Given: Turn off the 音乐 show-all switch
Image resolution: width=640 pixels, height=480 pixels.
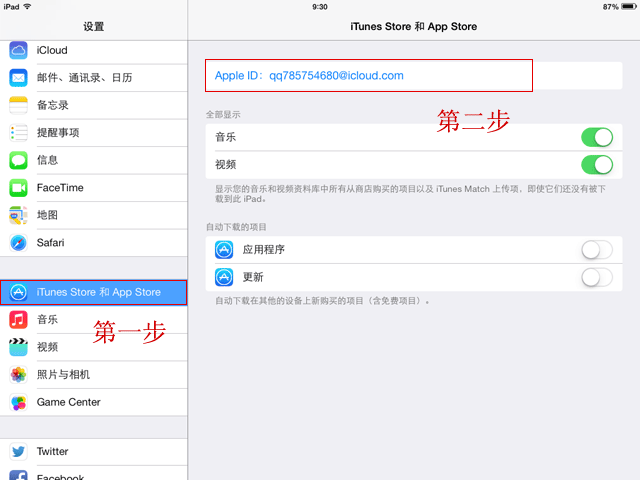Looking at the screenshot, I should point(597,137).
